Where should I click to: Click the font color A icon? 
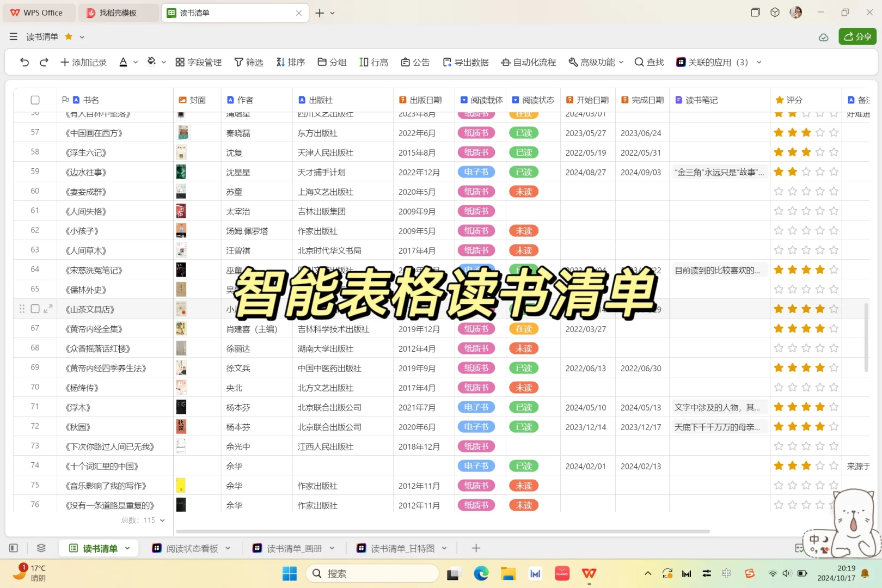(x=124, y=62)
